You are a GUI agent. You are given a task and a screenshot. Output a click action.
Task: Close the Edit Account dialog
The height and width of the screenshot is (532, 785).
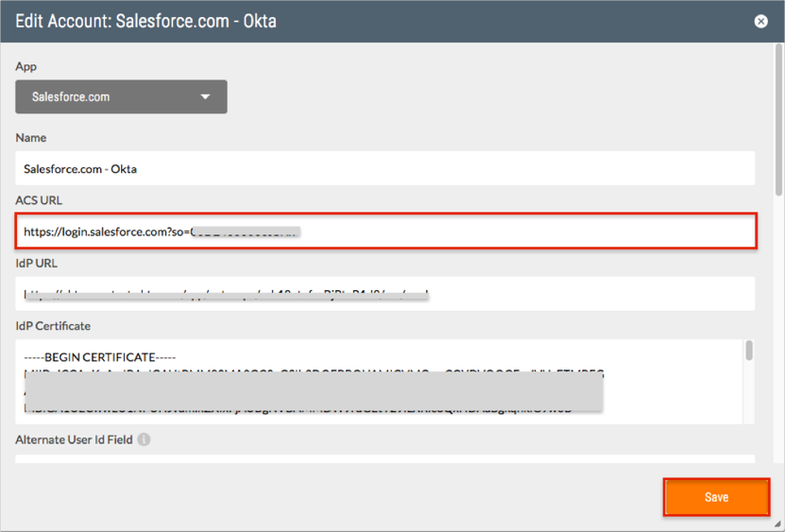coord(760,21)
